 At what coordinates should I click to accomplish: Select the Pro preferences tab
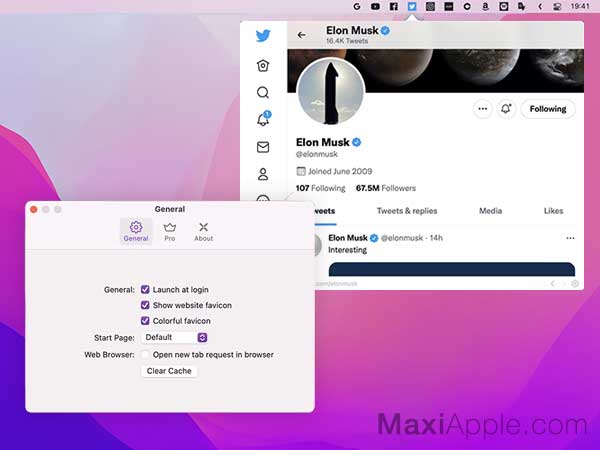point(170,231)
